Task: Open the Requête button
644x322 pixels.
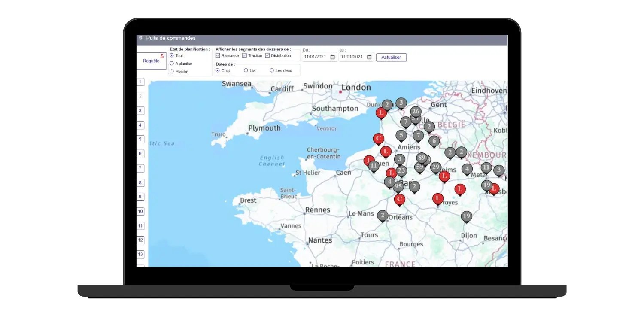Action: tap(151, 61)
